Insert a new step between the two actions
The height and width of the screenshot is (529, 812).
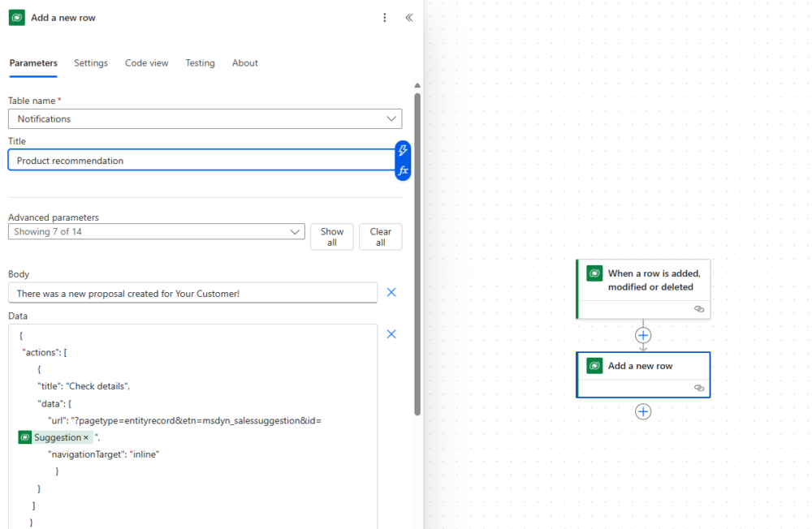[x=643, y=335]
